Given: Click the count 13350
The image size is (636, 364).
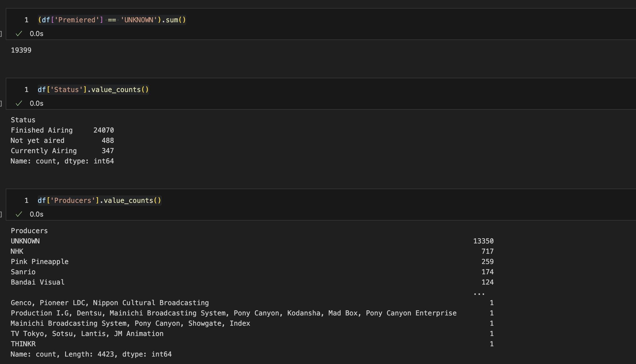Looking at the screenshot, I should (x=483, y=241).
